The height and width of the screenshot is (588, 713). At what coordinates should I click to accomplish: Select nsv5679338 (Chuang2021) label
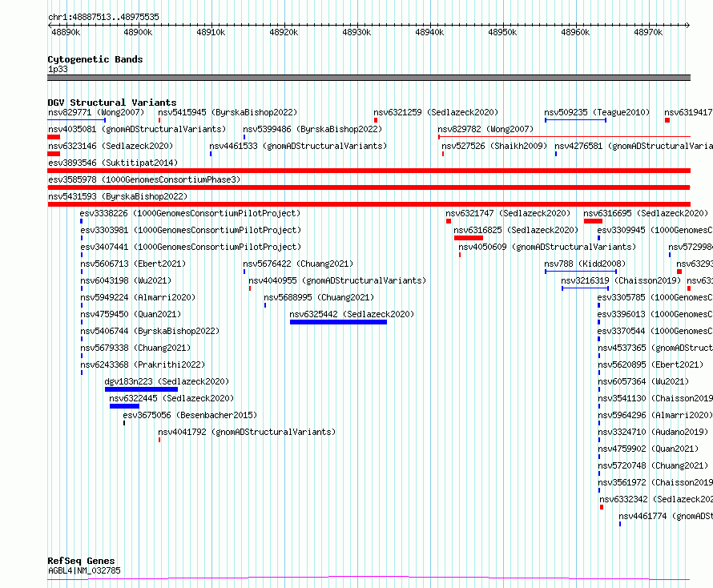[135, 348]
